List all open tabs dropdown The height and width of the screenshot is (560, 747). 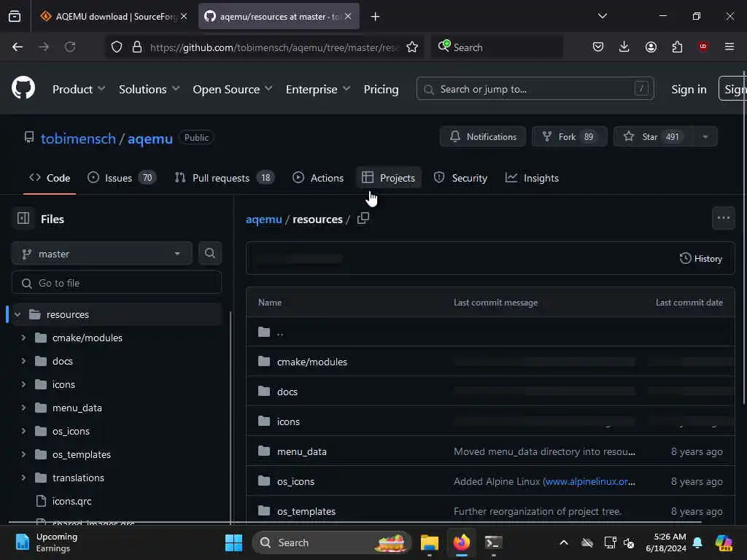[602, 16]
